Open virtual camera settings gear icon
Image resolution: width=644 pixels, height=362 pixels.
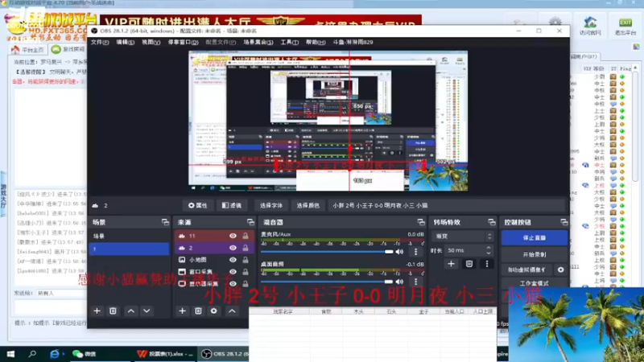(560, 269)
